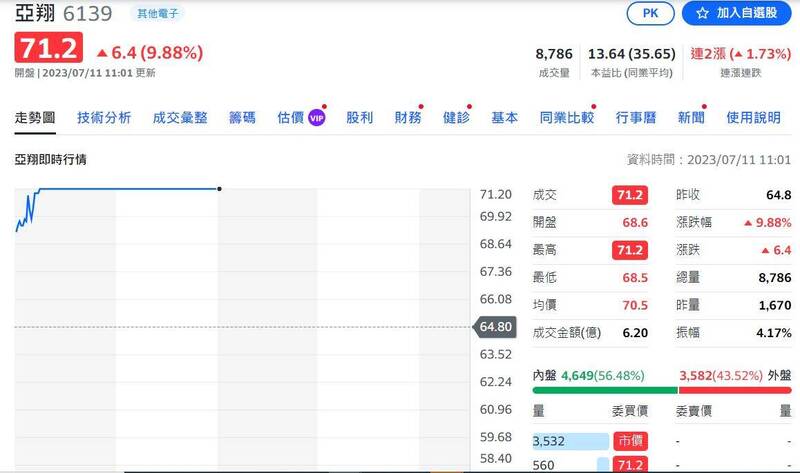
Task: Open the 基本 tab
Action: point(505,118)
